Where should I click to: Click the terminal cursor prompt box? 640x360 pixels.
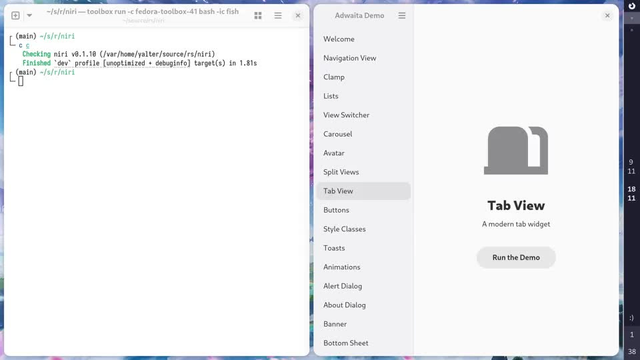click(21, 81)
